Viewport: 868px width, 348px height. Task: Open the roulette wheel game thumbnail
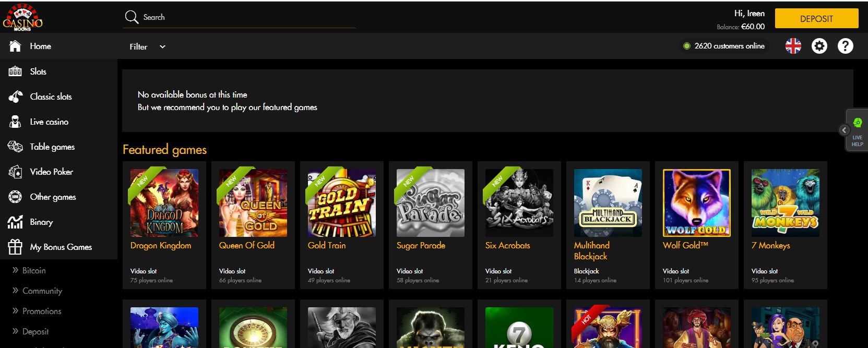pos(253,328)
